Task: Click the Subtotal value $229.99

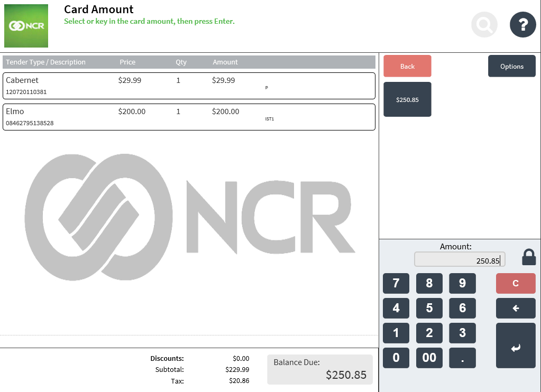Action: (237, 369)
